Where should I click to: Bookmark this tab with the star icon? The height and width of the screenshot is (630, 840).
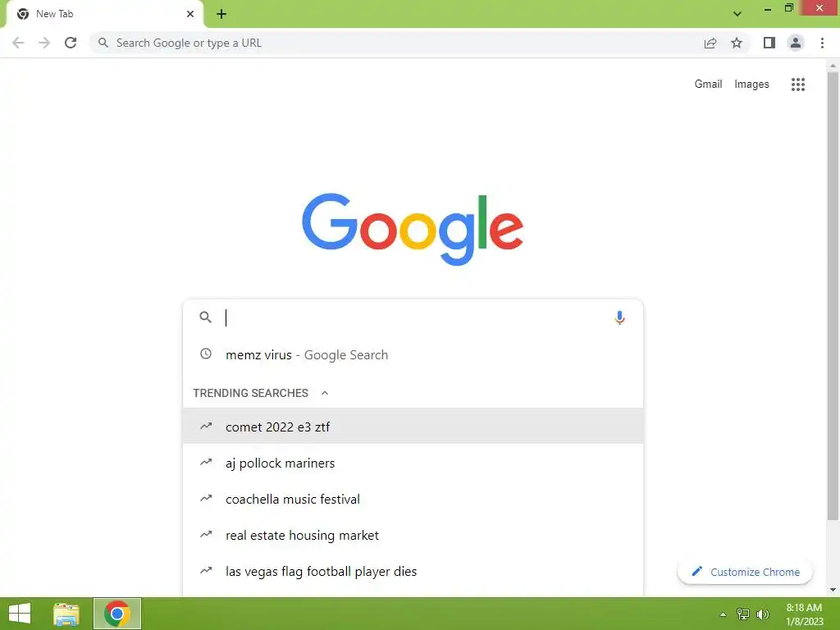click(737, 43)
